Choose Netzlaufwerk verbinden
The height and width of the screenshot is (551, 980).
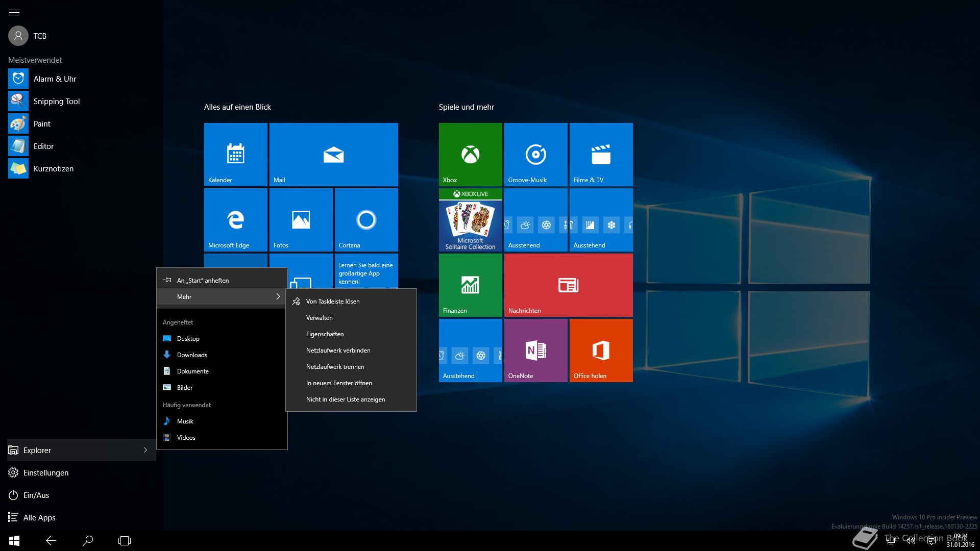351,350
